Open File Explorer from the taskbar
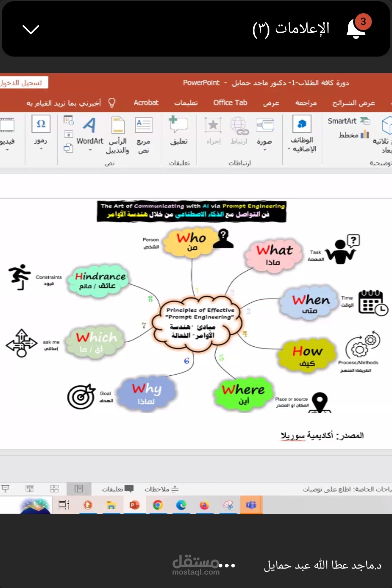This screenshot has width=392, height=588. pyautogui.click(x=111, y=505)
